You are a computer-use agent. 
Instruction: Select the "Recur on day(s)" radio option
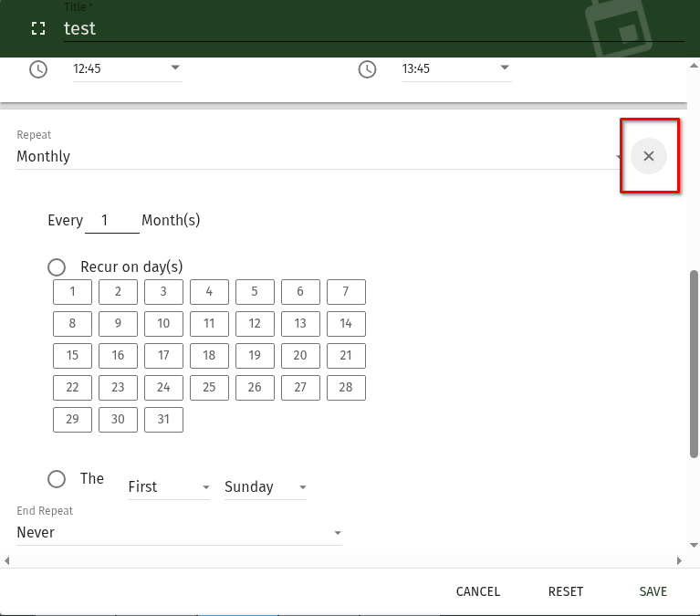tap(57, 267)
